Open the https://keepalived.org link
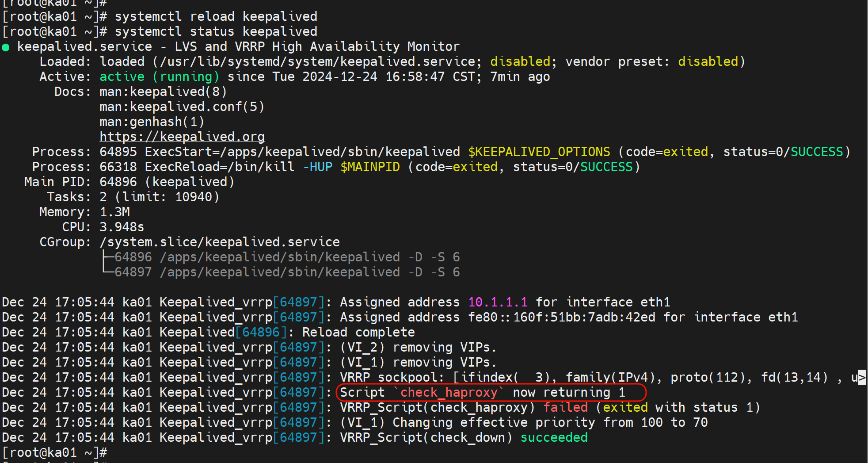The image size is (868, 463). 182,137
